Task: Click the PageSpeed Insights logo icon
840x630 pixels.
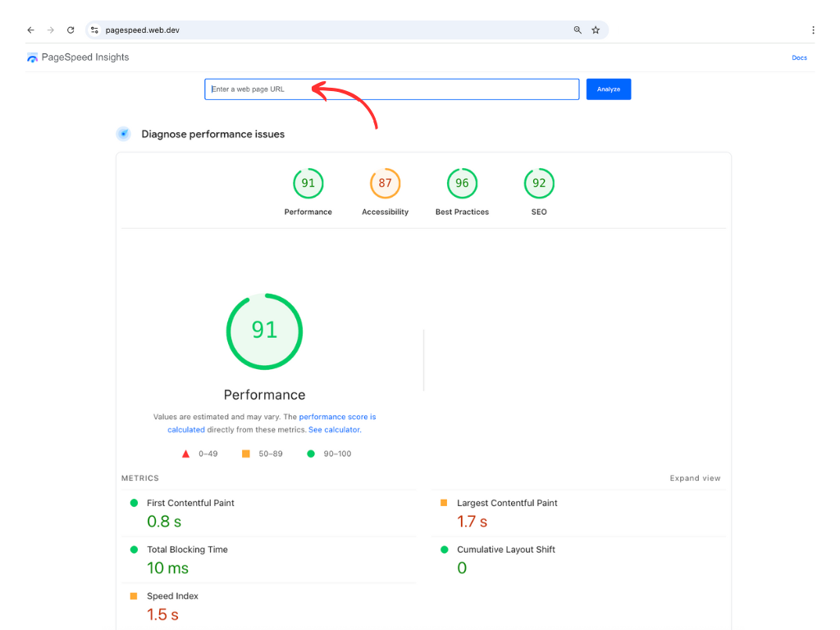Action: tap(32, 57)
